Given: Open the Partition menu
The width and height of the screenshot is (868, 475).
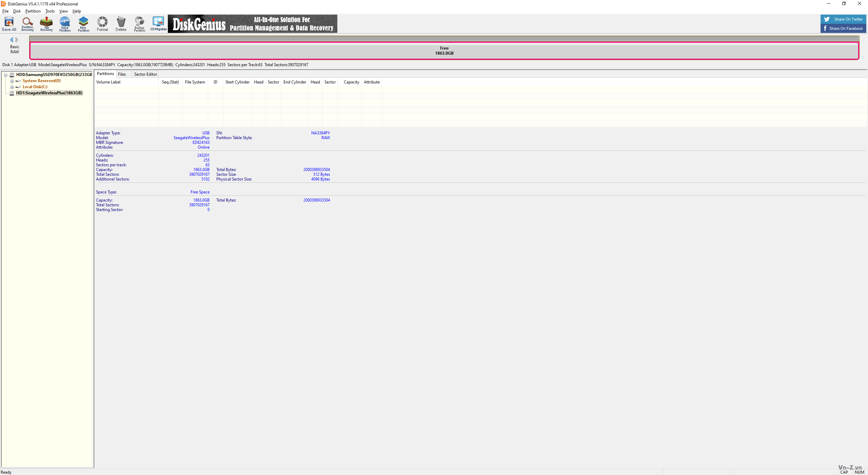Looking at the screenshot, I should [33, 11].
